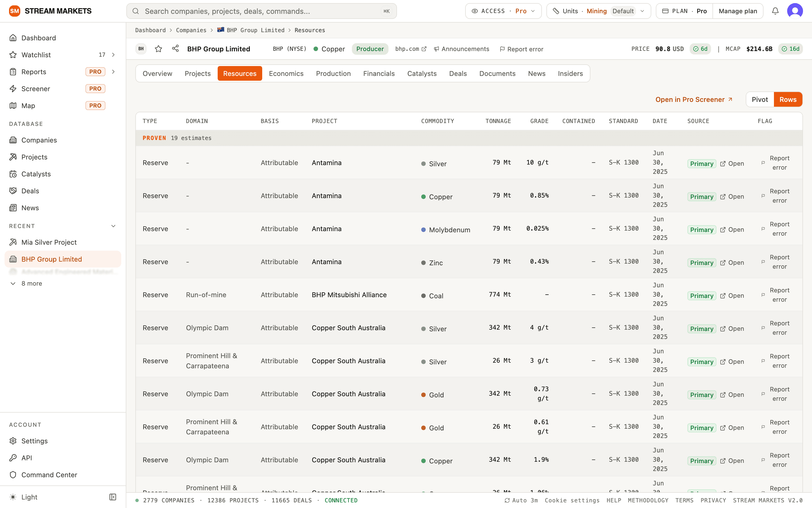Click the 6d price freshness badge
This screenshot has width=812, height=508.
(x=700, y=49)
